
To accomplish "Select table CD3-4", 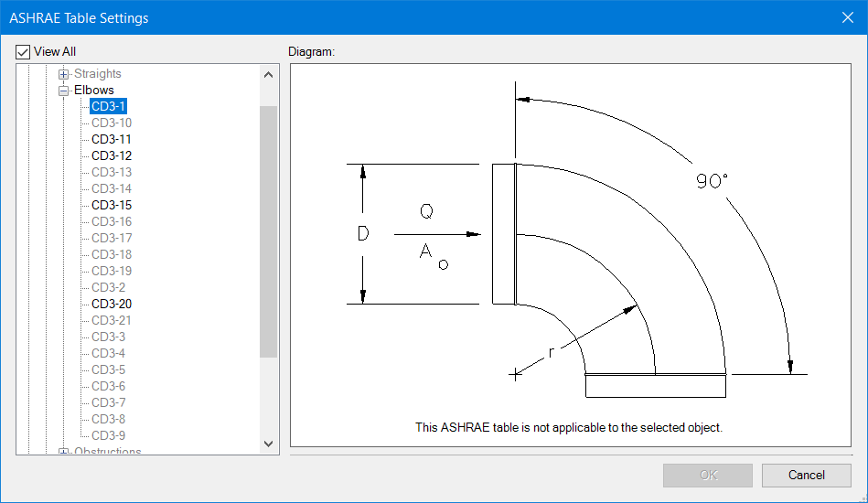I will pyautogui.click(x=109, y=354).
